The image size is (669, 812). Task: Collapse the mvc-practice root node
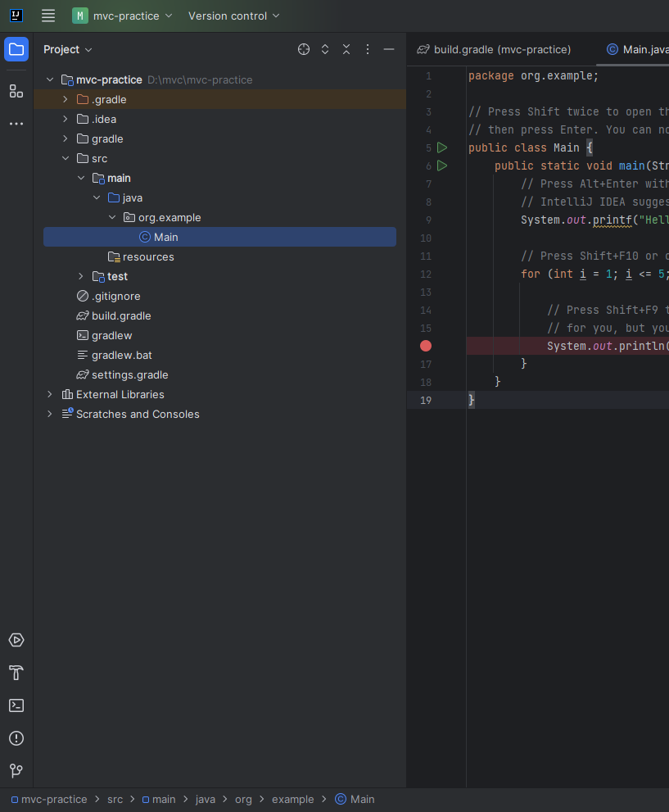(x=50, y=79)
